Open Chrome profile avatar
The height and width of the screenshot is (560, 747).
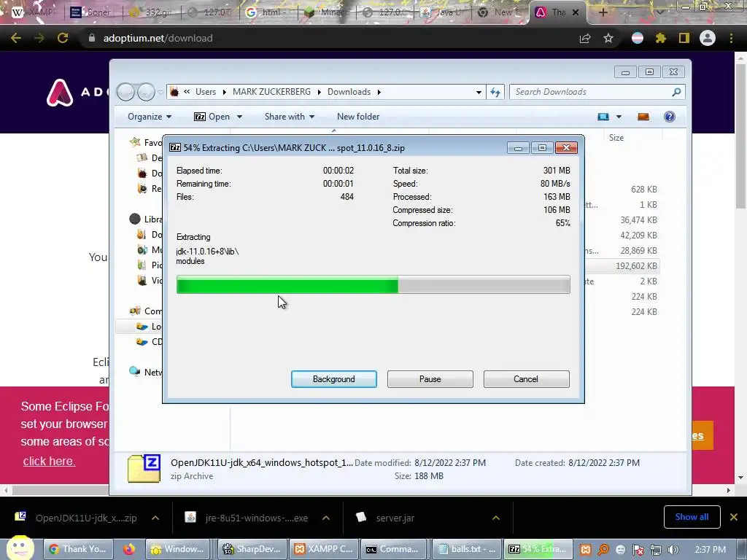[x=708, y=38]
